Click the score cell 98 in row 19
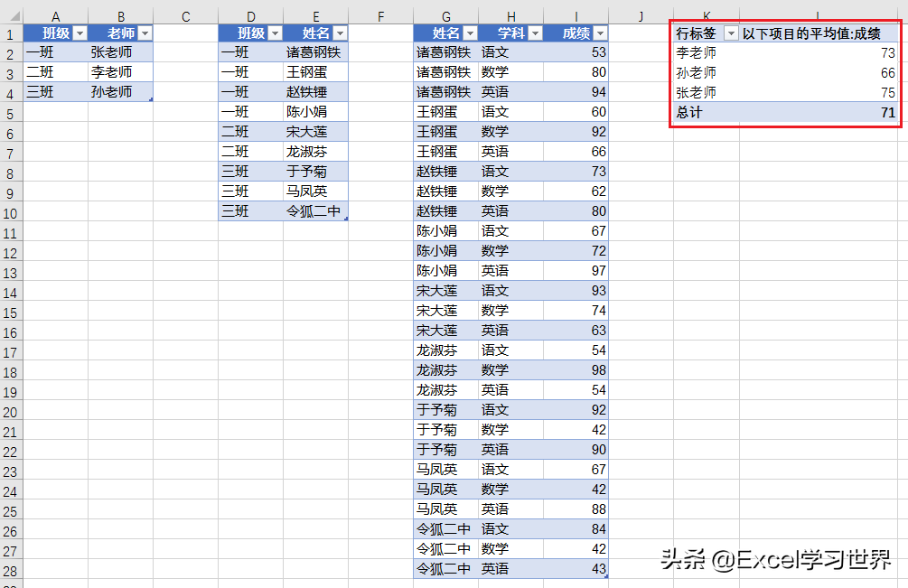 (x=576, y=370)
